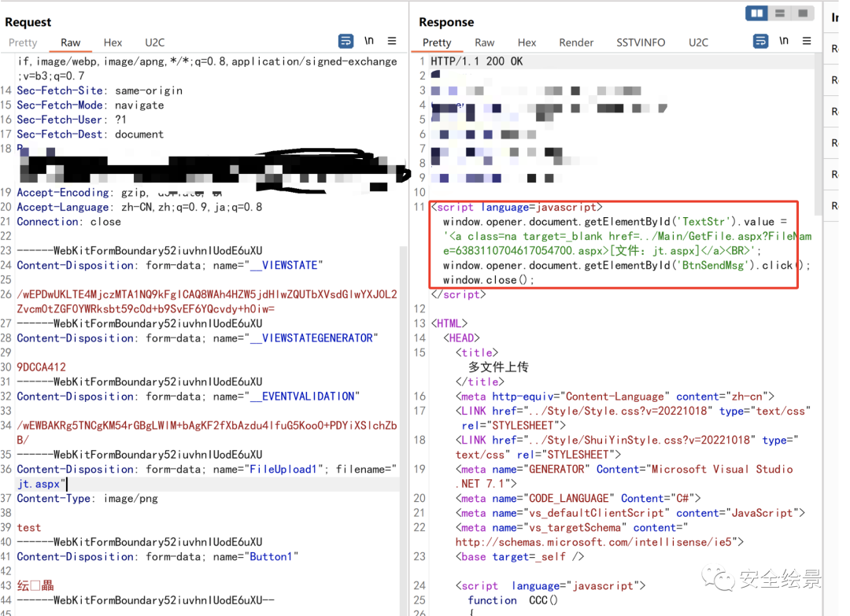Click the 'HTTP/1.1 200 OK' status line
The image size is (850, 616).
click(476, 61)
